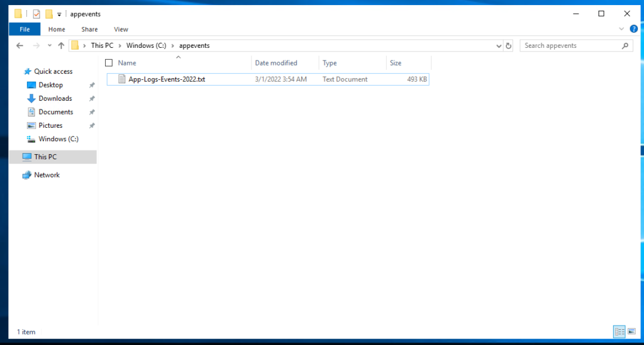The image size is (644, 345).
Task: Open the Quick Access Toolbar customize dropdown
Action: click(x=59, y=14)
